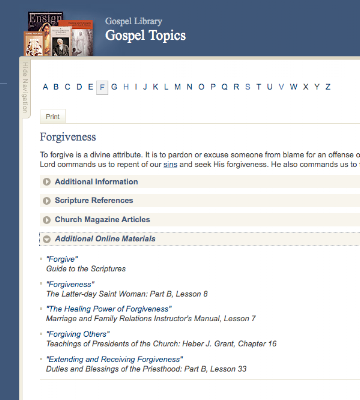Click the Print tab
Viewport: 360px width, 400px height.
(x=53, y=116)
